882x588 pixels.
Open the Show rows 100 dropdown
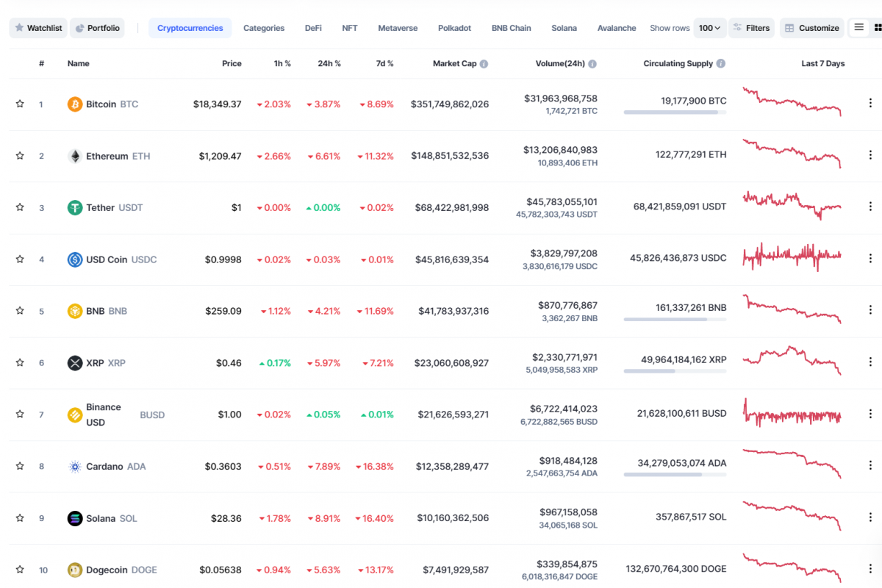pyautogui.click(x=710, y=28)
